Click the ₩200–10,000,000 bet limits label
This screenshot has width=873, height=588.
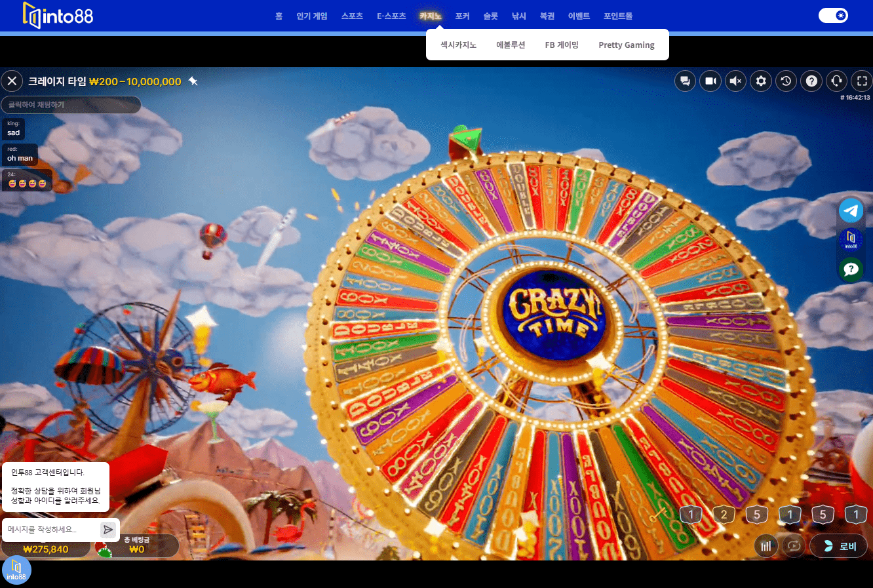pyautogui.click(x=135, y=82)
